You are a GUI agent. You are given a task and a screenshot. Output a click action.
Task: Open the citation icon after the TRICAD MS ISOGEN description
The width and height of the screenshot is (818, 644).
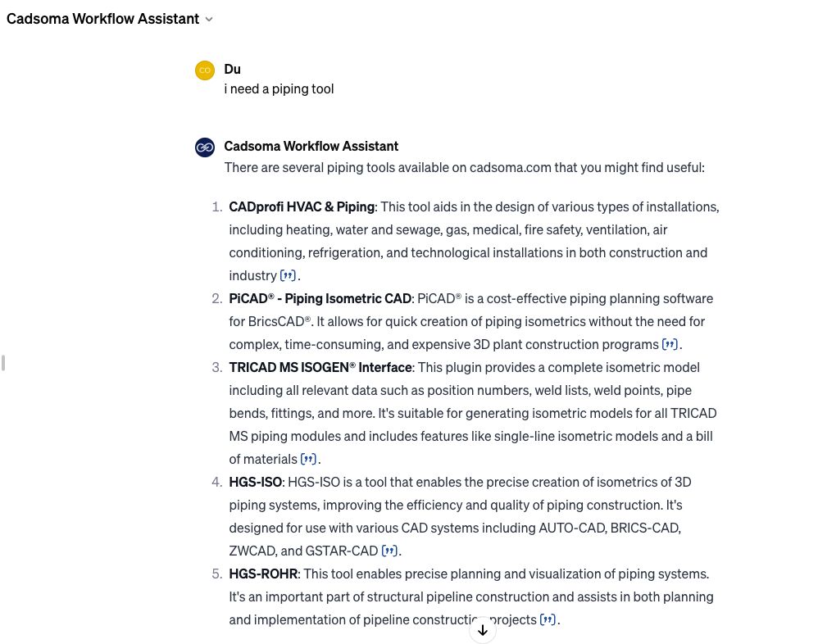(309, 459)
